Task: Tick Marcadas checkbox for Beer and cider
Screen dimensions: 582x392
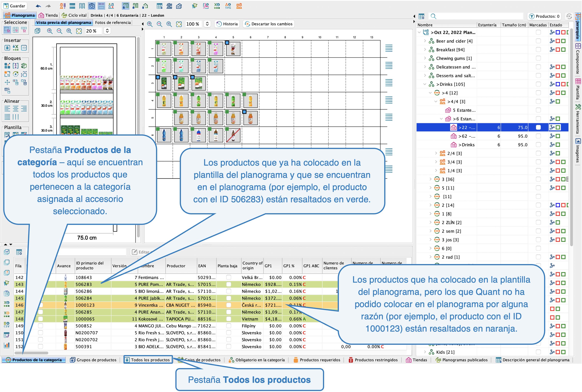Action: click(x=538, y=41)
